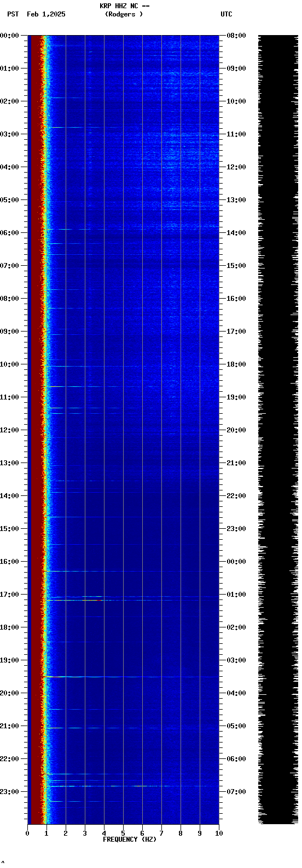
Task: Click the PST 23:00 time tick label
Action: (10, 792)
